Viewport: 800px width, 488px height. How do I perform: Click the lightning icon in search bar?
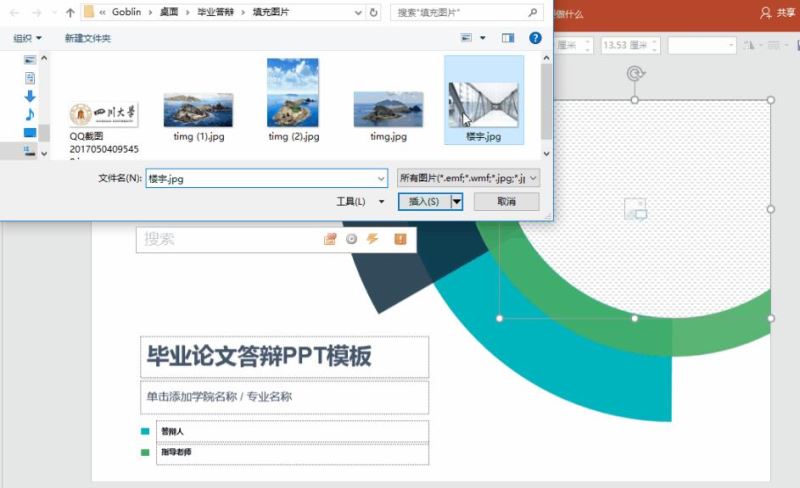point(373,239)
